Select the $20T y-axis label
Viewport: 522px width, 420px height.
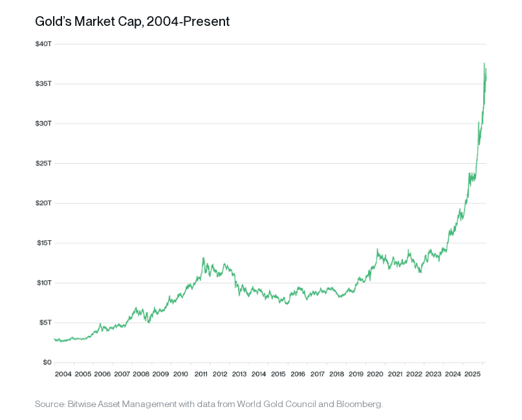(x=43, y=203)
